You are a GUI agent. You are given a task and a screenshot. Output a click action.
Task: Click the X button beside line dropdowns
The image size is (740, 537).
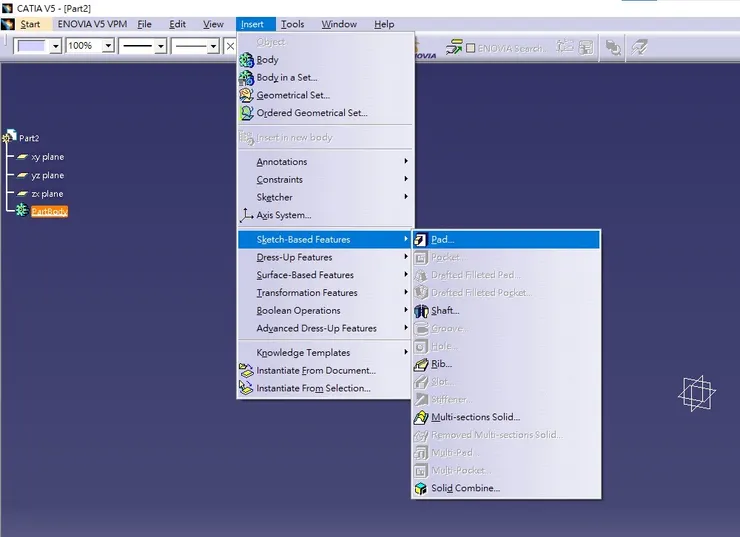pos(230,46)
